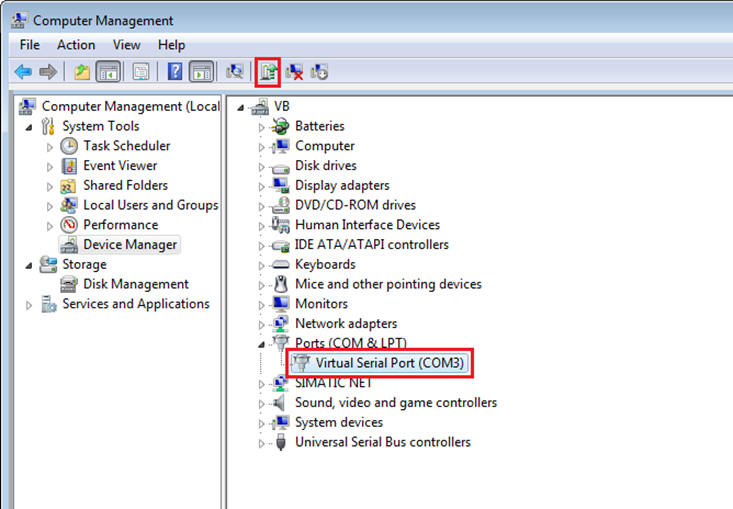Open the Action menu
The width and height of the screenshot is (733, 509).
pyautogui.click(x=76, y=45)
